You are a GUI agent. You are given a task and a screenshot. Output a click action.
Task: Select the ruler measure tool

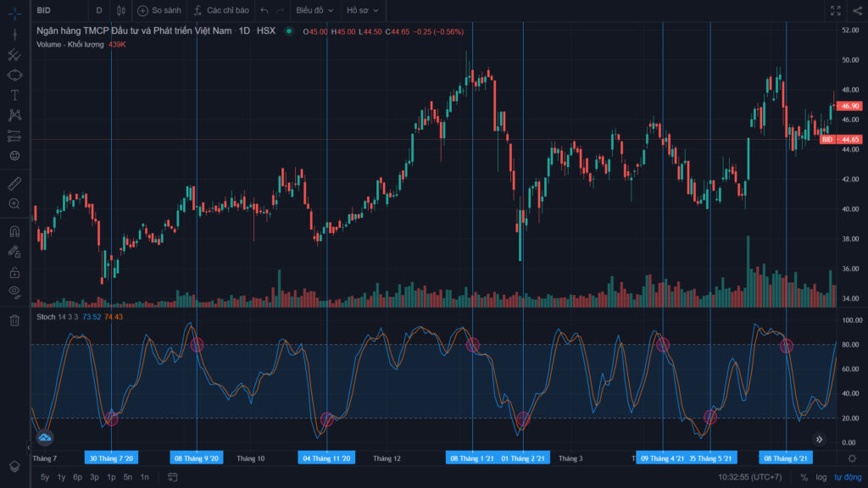[x=15, y=183]
